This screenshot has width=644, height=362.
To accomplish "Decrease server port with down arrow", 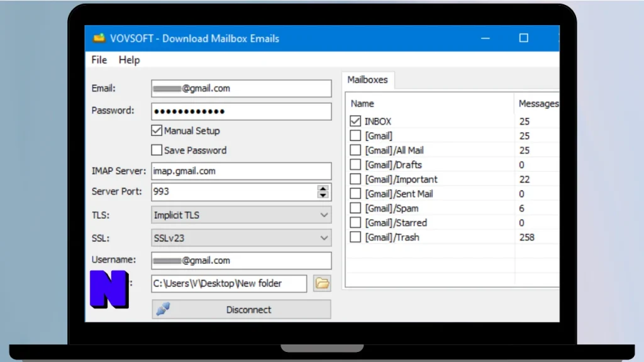I will pos(323,195).
